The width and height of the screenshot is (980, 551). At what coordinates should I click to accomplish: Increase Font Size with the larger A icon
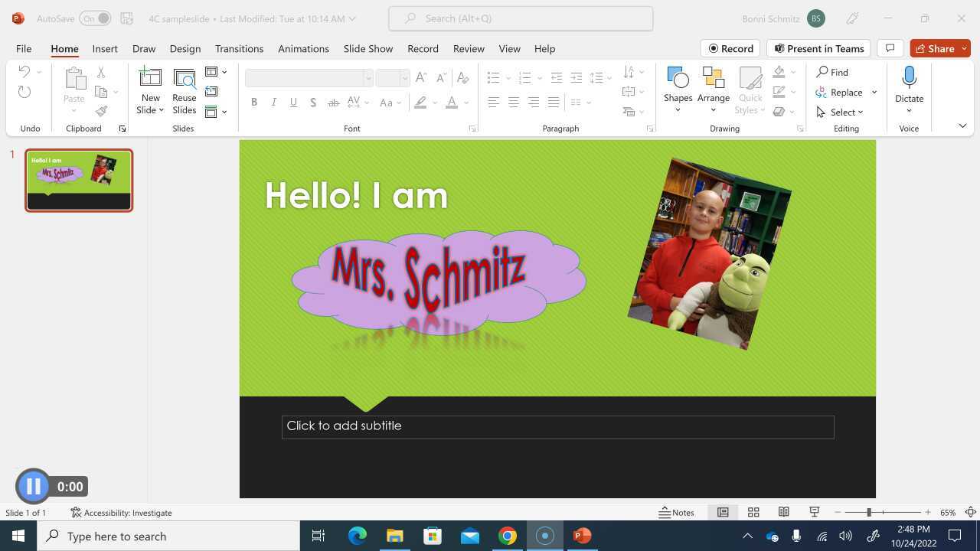pos(420,77)
